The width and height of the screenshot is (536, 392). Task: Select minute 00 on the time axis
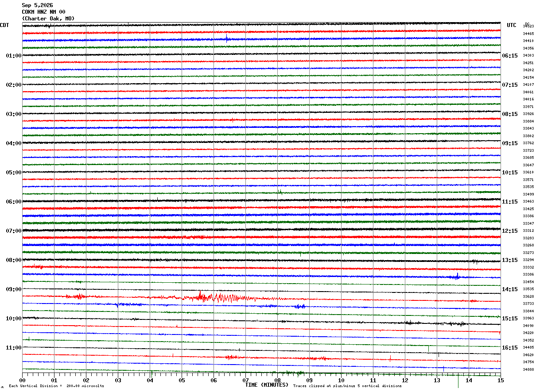[22, 380]
